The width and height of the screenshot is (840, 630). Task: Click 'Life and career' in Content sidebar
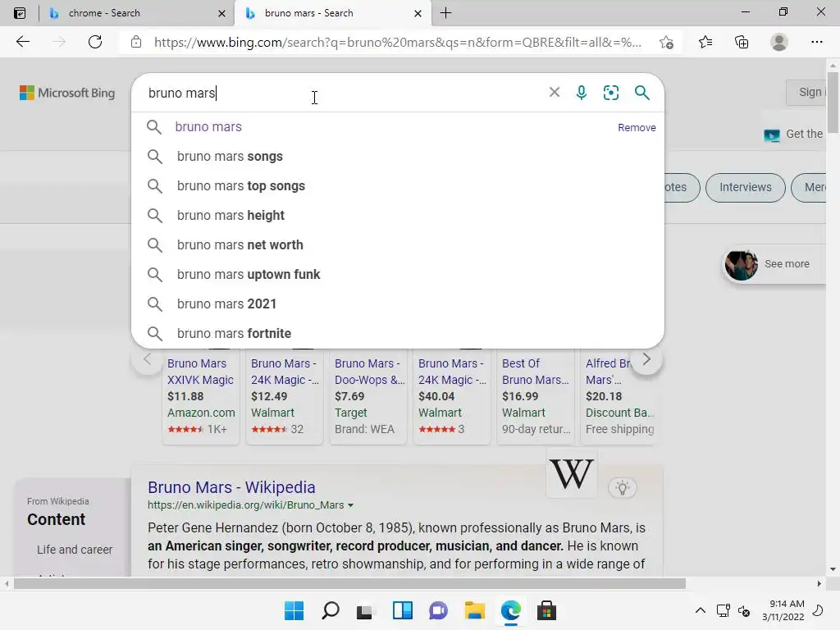(x=75, y=550)
